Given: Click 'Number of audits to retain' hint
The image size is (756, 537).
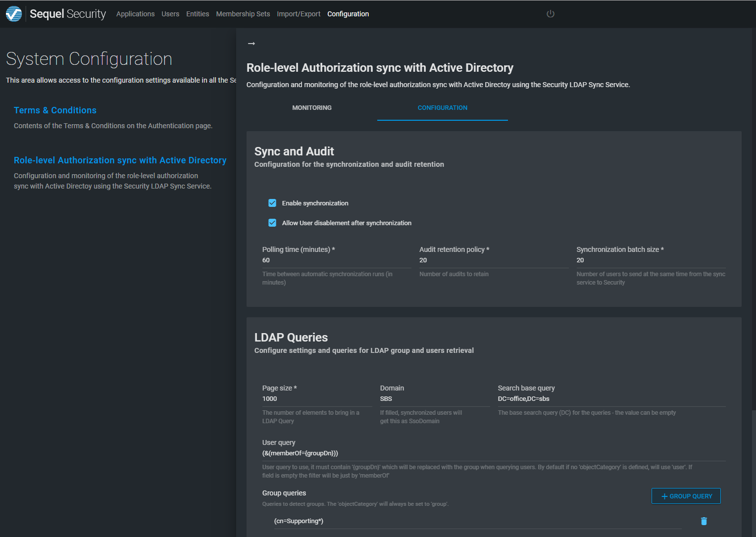Looking at the screenshot, I should pos(454,274).
